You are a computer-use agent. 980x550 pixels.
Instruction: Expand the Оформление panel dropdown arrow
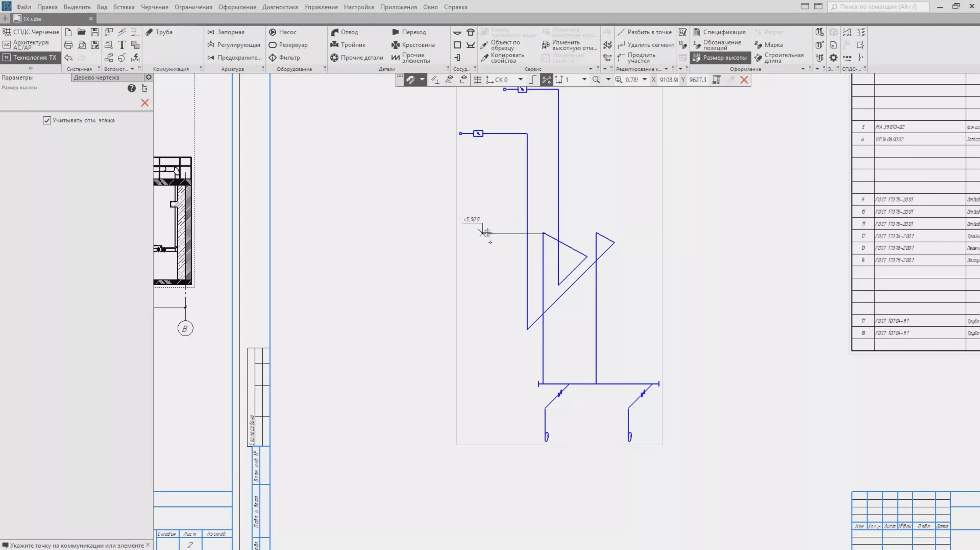pyautogui.click(x=803, y=69)
